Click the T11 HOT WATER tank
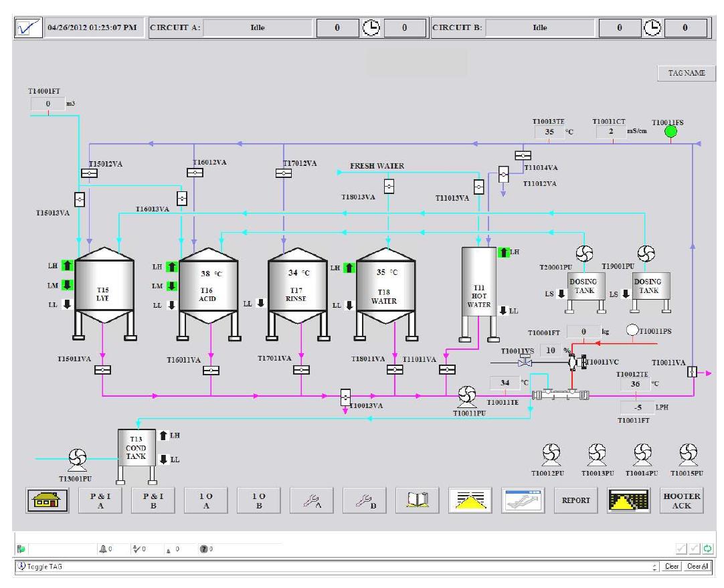 (x=479, y=294)
